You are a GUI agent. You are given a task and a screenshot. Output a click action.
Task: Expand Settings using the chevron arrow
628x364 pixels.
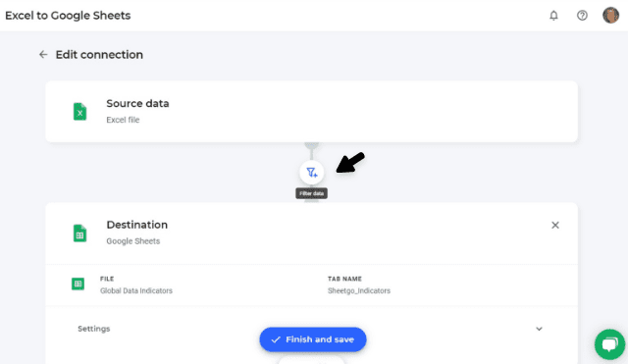coord(539,329)
